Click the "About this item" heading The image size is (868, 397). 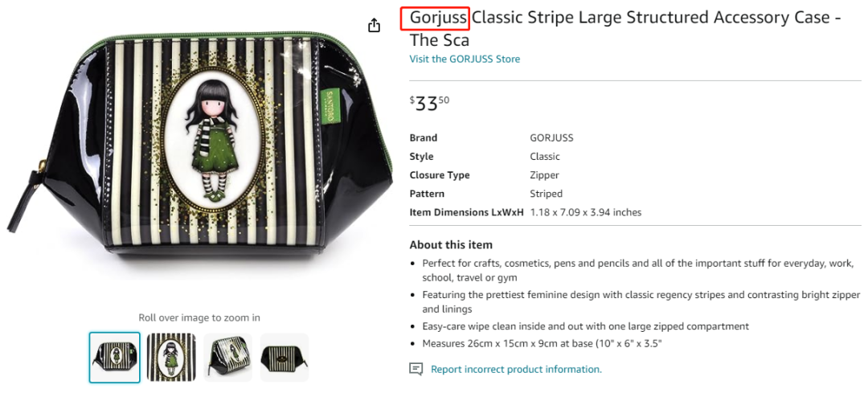click(x=451, y=244)
